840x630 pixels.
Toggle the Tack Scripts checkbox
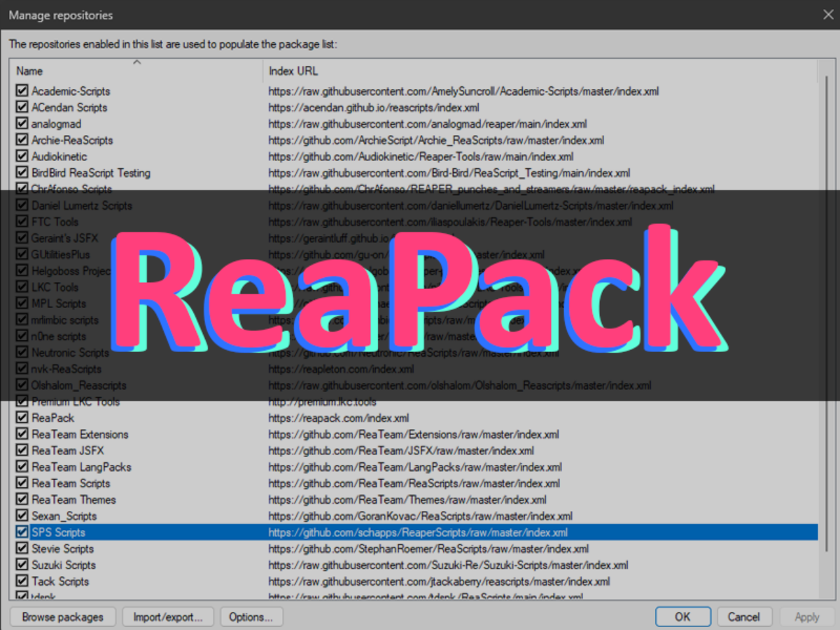pyautogui.click(x=22, y=582)
